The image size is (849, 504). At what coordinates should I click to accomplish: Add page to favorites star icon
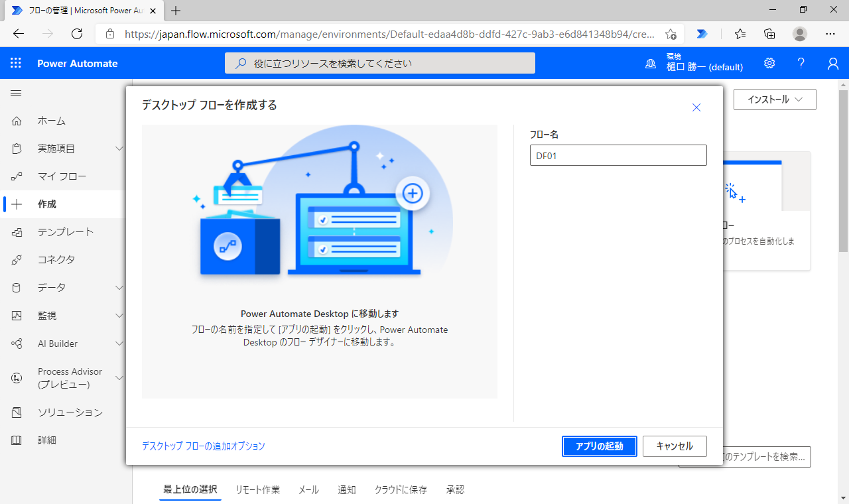671,34
